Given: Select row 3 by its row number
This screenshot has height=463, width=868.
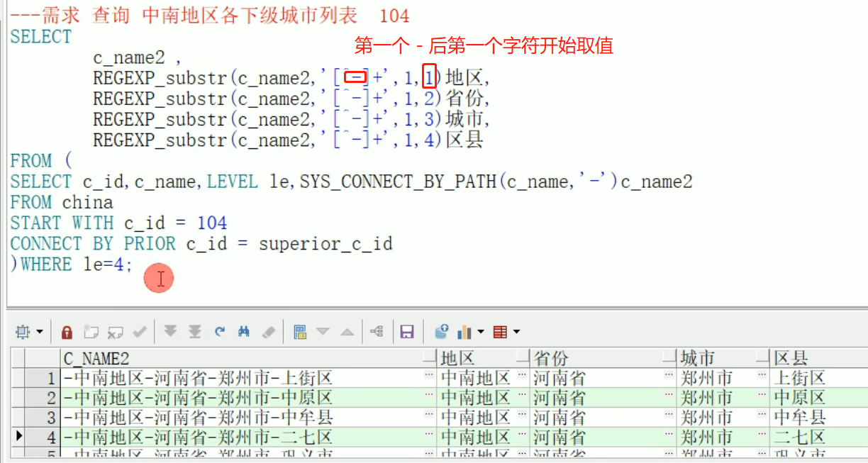Looking at the screenshot, I should click(x=43, y=418).
